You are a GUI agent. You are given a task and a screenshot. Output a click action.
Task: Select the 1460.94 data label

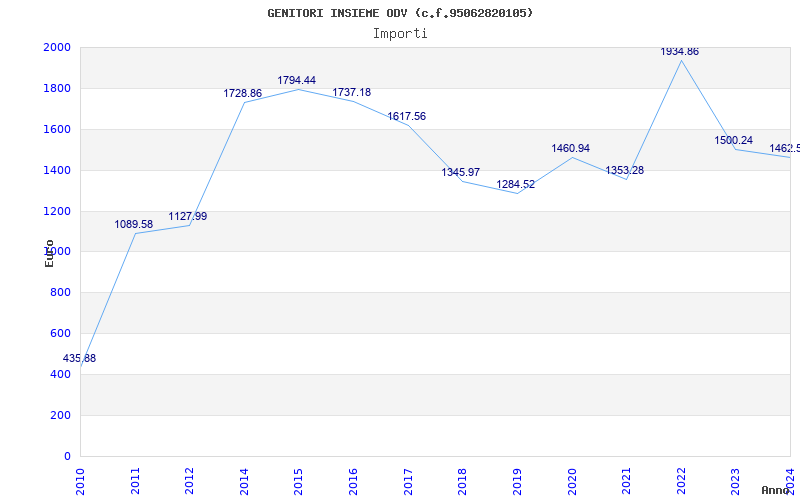click(x=570, y=148)
